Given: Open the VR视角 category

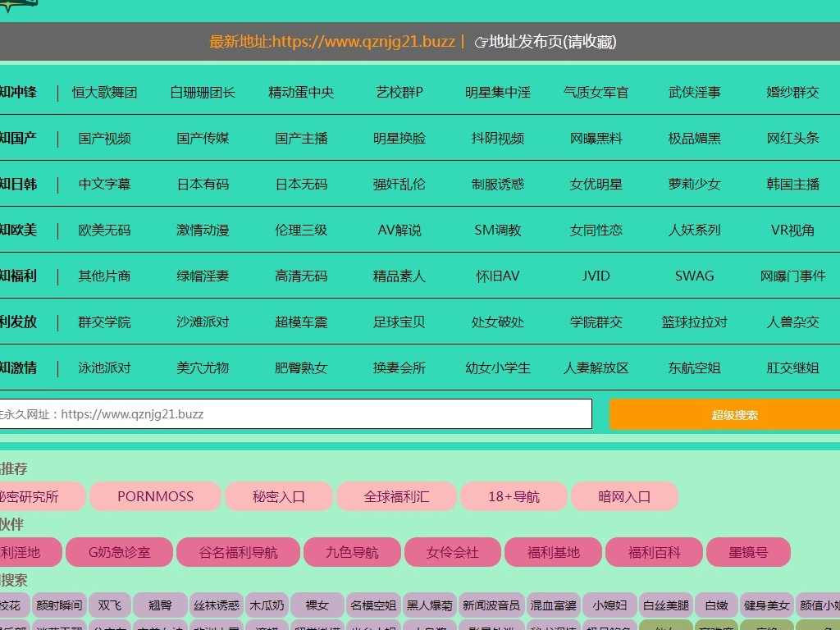Looking at the screenshot, I should pyautogui.click(x=792, y=231).
